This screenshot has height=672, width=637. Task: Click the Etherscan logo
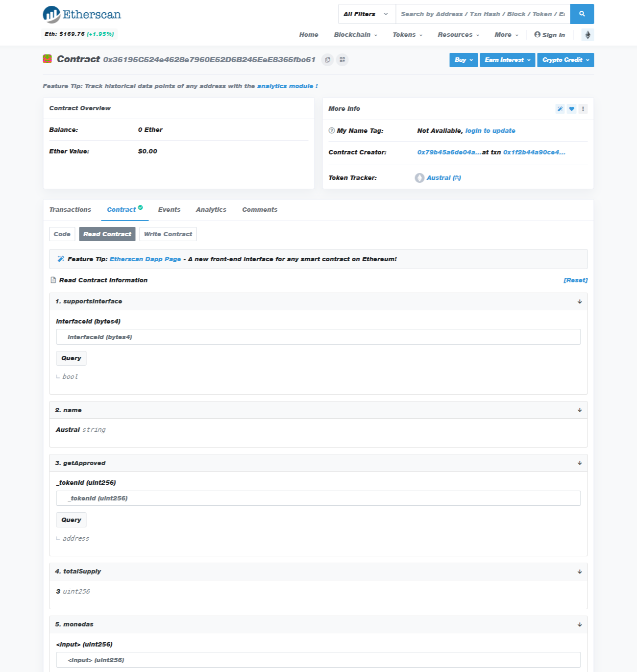[x=82, y=15]
